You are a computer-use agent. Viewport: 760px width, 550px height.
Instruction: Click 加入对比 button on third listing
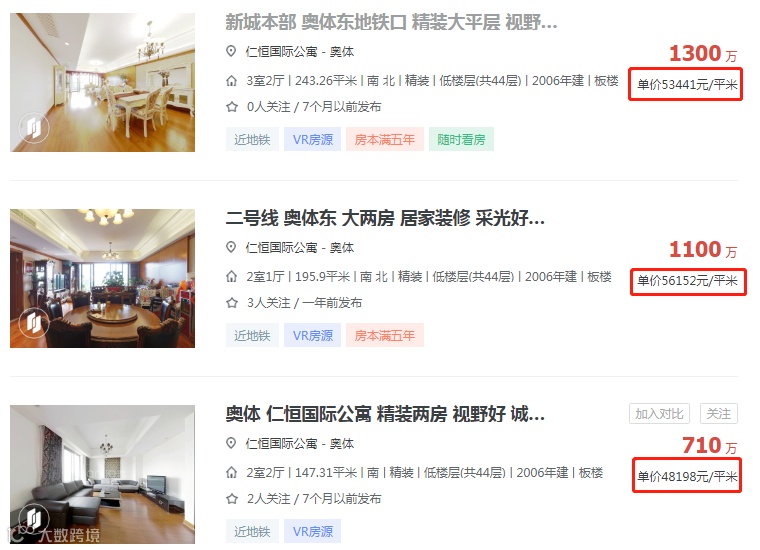coord(659,413)
